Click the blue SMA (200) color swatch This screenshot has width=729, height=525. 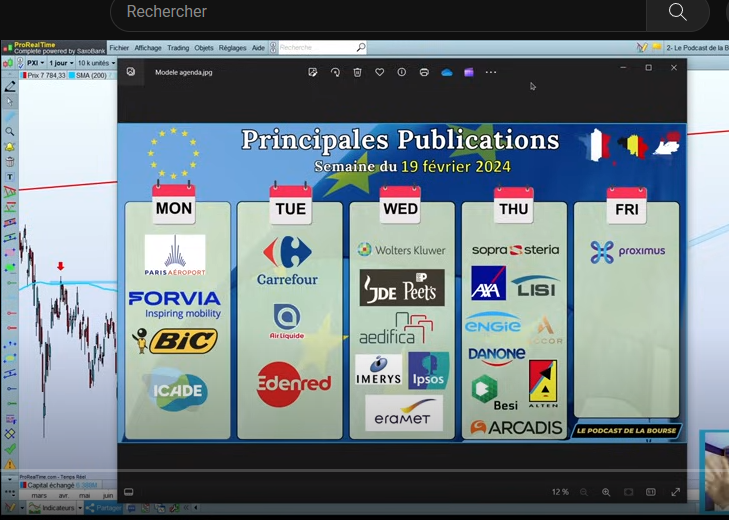click(72, 75)
